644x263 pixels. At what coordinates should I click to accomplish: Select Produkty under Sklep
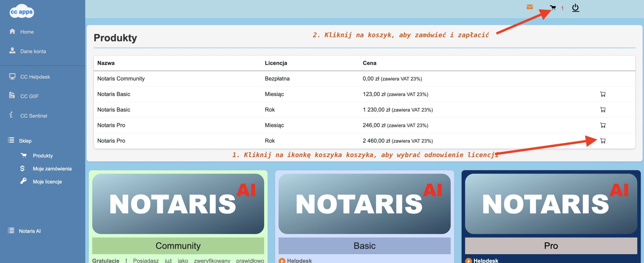click(43, 156)
